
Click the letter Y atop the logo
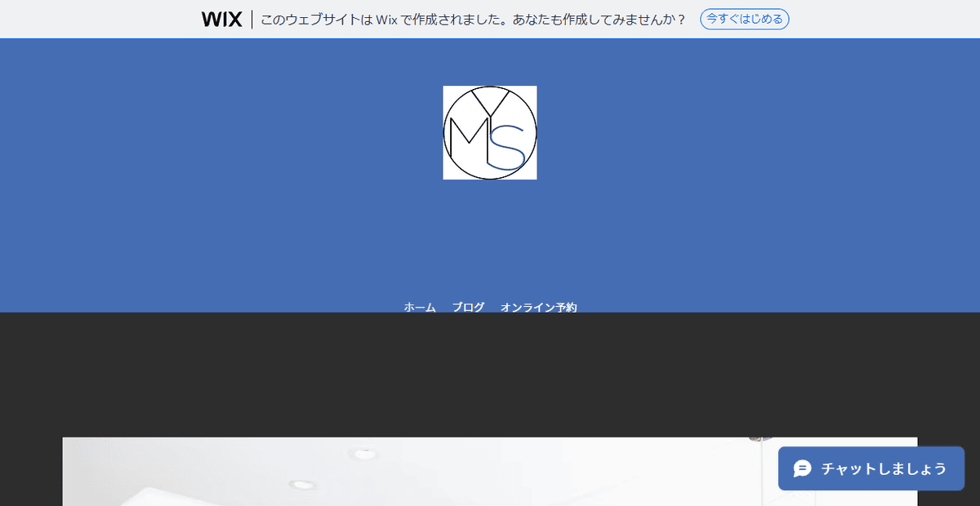point(491,104)
